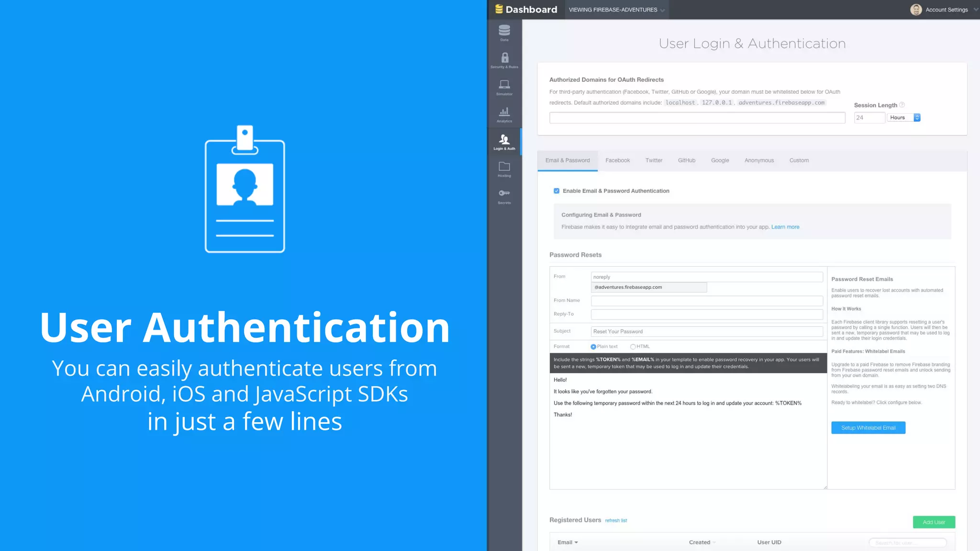Click the authorized domains input field
980x551 pixels.
pyautogui.click(x=697, y=118)
